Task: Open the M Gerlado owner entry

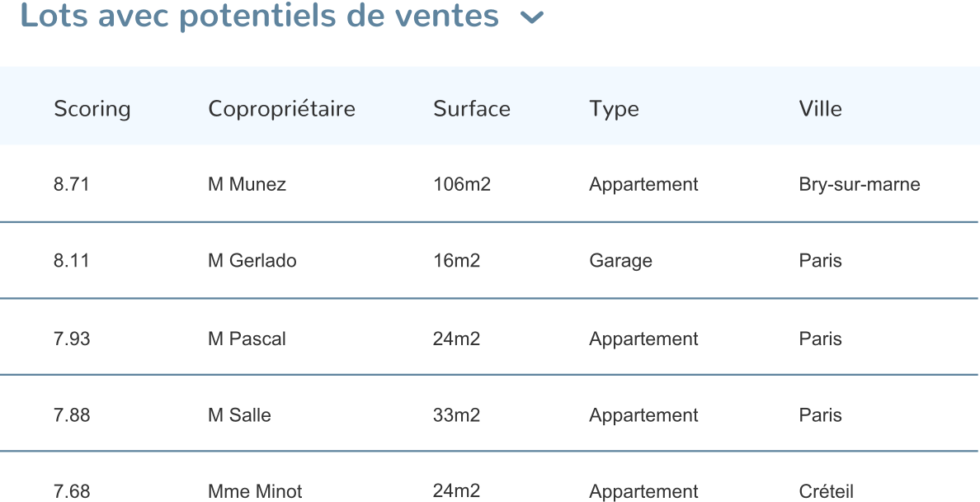Action: click(252, 261)
